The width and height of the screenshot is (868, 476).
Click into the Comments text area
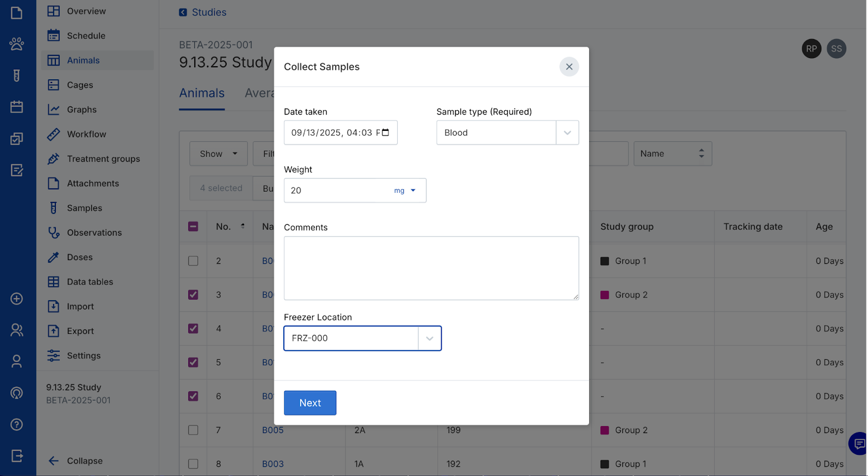pos(431,268)
